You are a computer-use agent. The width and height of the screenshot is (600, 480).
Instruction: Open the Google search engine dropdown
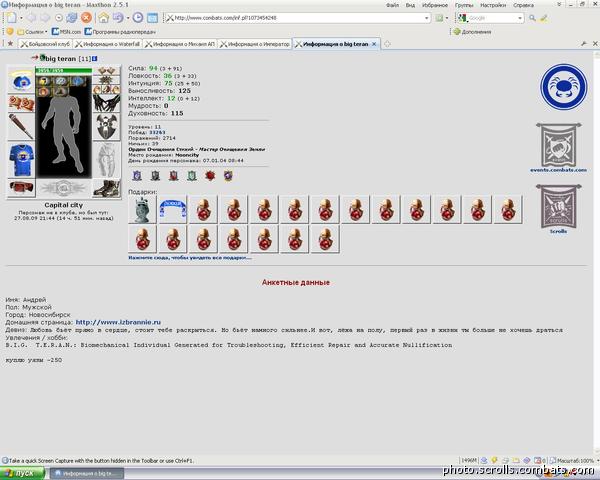[x=520, y=18]
